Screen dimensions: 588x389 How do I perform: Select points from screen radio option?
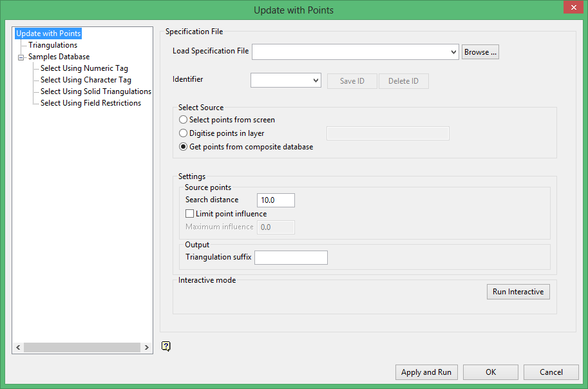tap(184, 120)
